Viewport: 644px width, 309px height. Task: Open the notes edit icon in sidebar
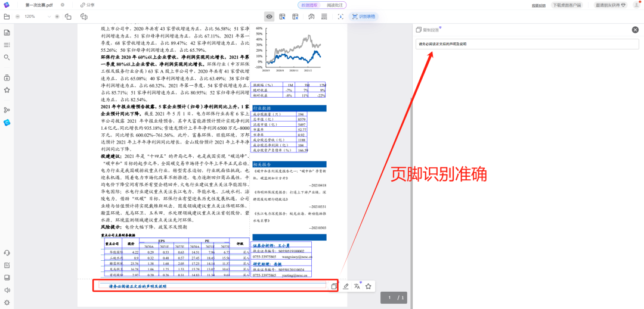pyautogui.click(x=7, y=265)
